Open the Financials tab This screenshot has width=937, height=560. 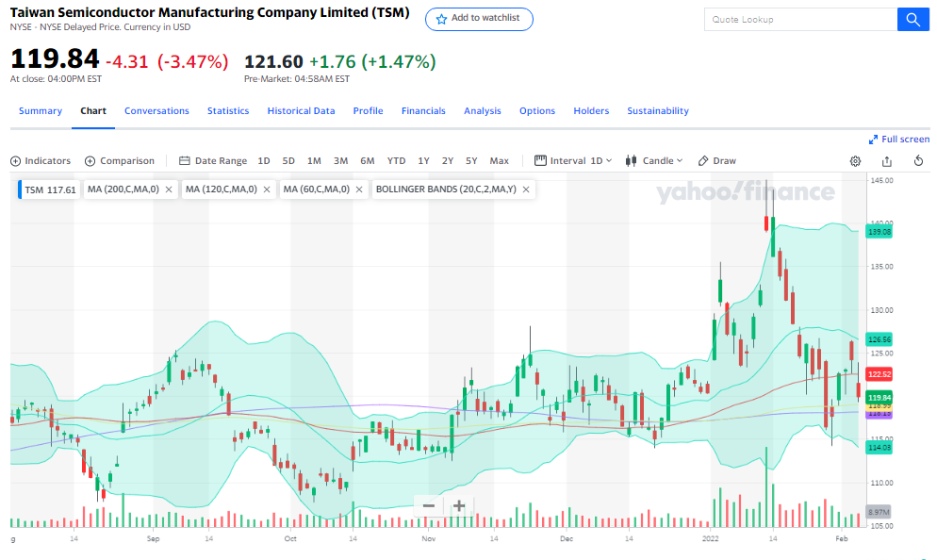pos(423,111)
